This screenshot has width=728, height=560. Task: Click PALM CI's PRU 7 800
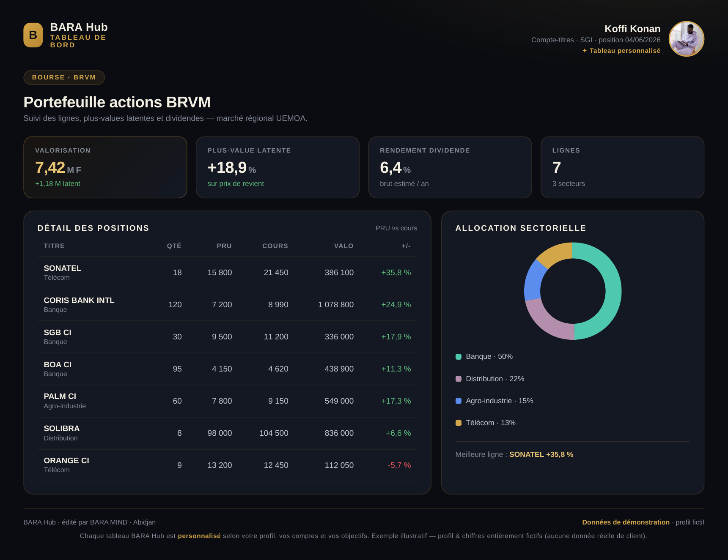click(x=222, y=401)
